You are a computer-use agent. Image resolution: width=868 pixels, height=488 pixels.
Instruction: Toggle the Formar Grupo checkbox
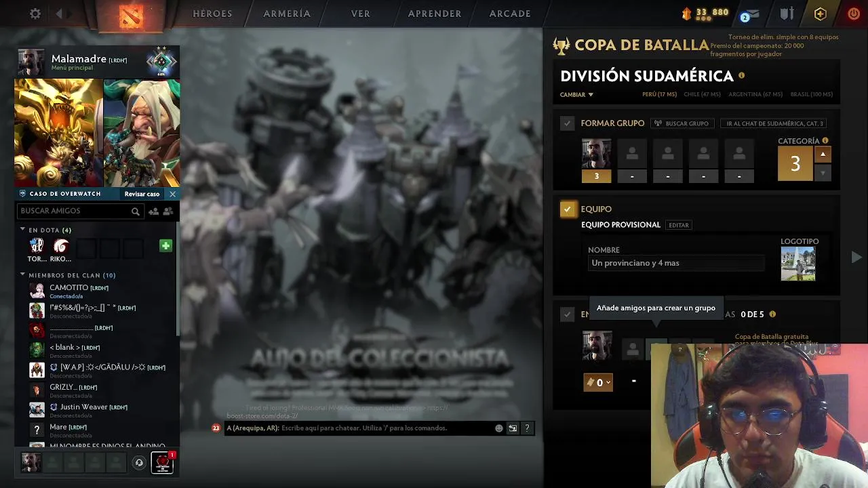coord(568,123)
